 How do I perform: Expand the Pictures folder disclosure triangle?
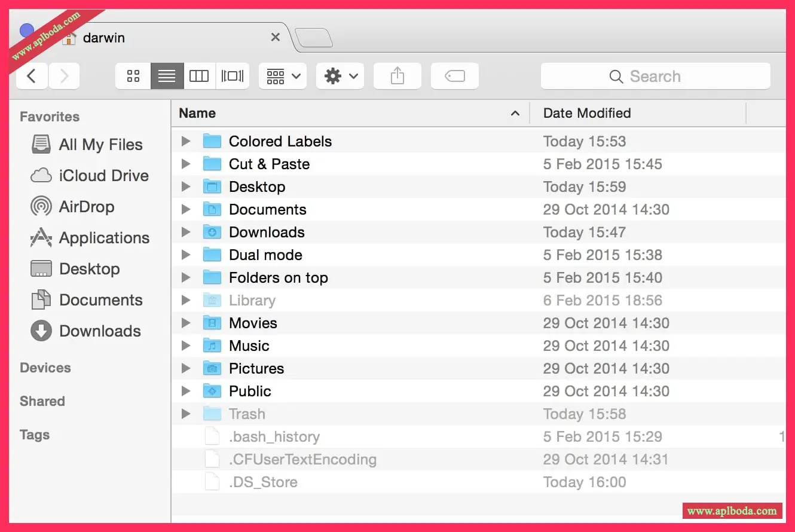[x=186, y=368]
